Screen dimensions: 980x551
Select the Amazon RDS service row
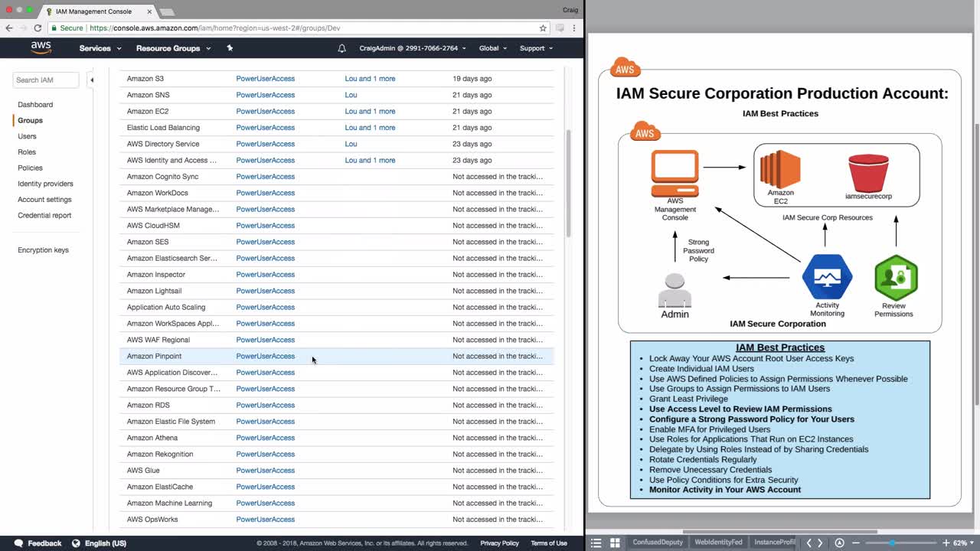(x=336, y=405)
